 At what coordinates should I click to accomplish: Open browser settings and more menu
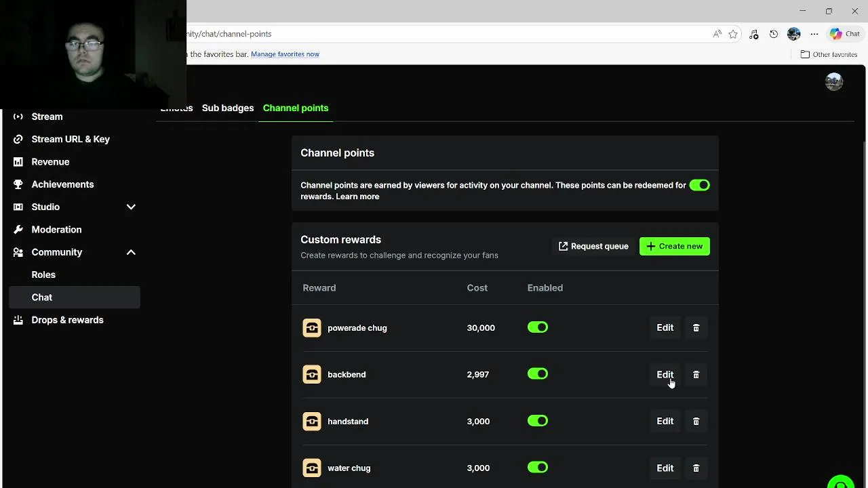pos(814,34)
